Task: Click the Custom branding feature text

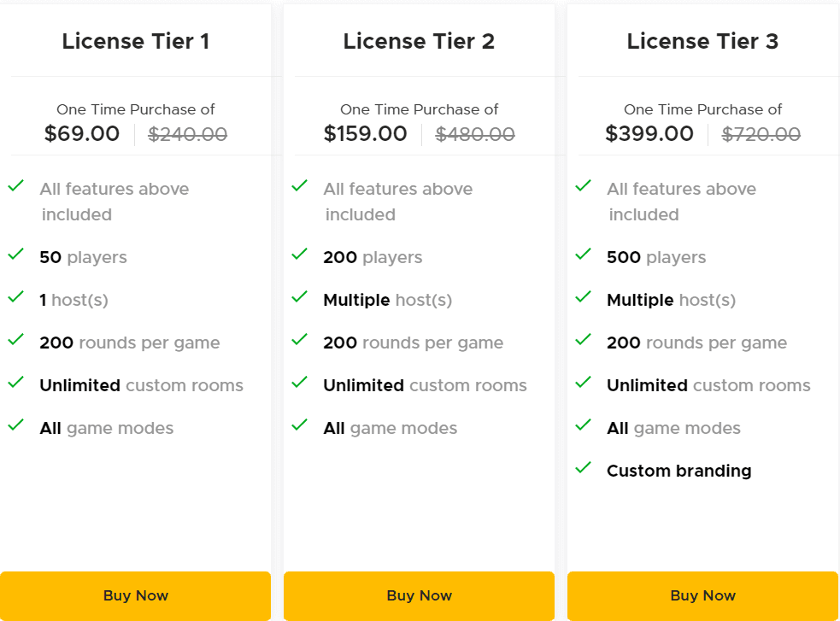Action: [x=678, y=471]
